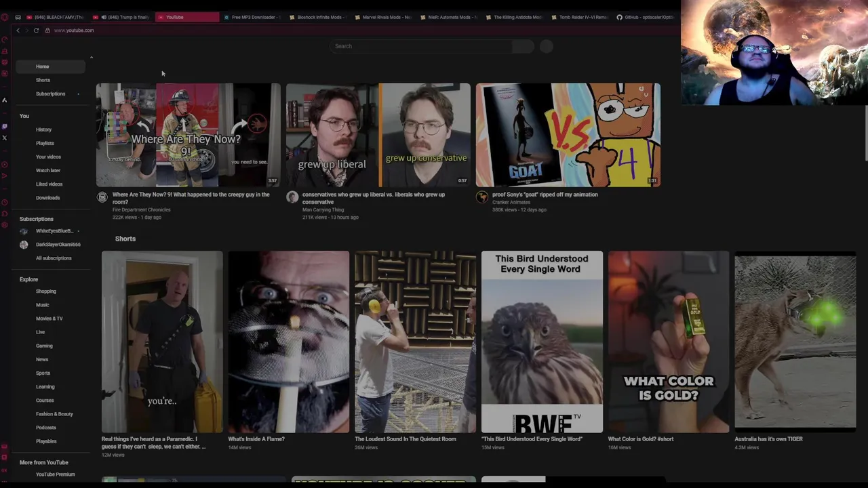Open What's Inside A Flame? short title
Screen dimensions: 868x488
pyautogui.click(x=256, y=439)
